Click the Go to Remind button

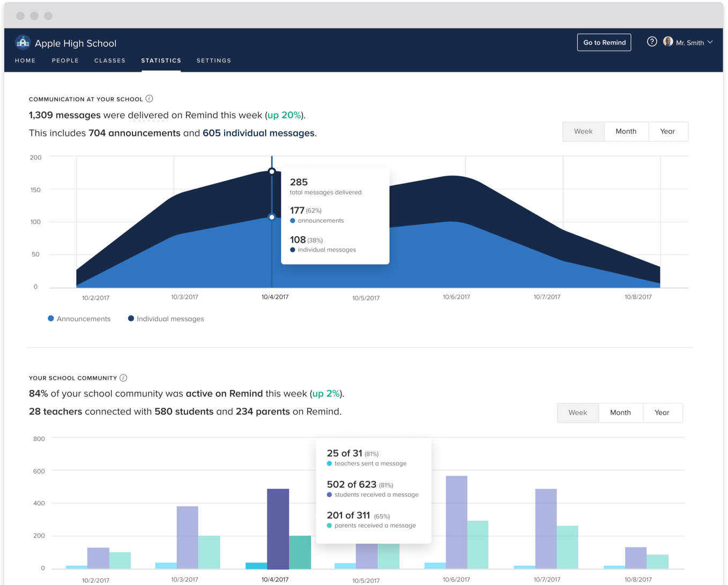pos(604,42)
